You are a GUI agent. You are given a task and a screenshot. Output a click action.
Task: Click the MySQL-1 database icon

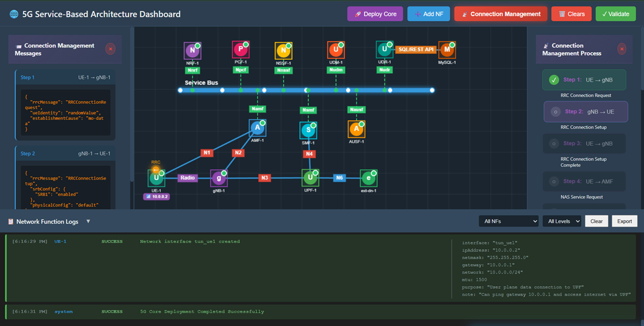[x=447, y=50]
